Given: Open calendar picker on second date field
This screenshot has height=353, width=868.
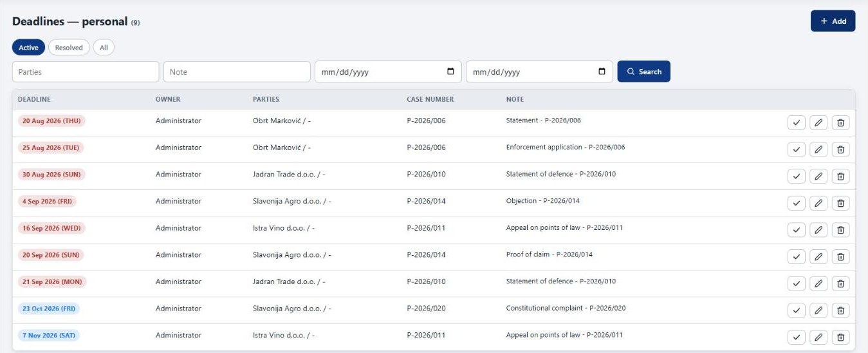Looking at the screenshot, I should [602, 72].
